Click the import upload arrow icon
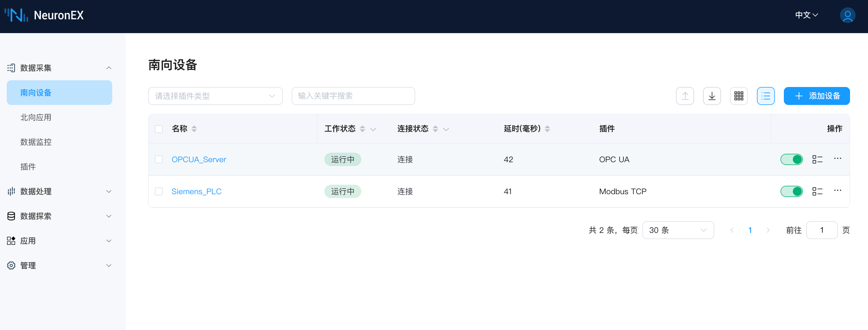 click(x=685, y=96)
